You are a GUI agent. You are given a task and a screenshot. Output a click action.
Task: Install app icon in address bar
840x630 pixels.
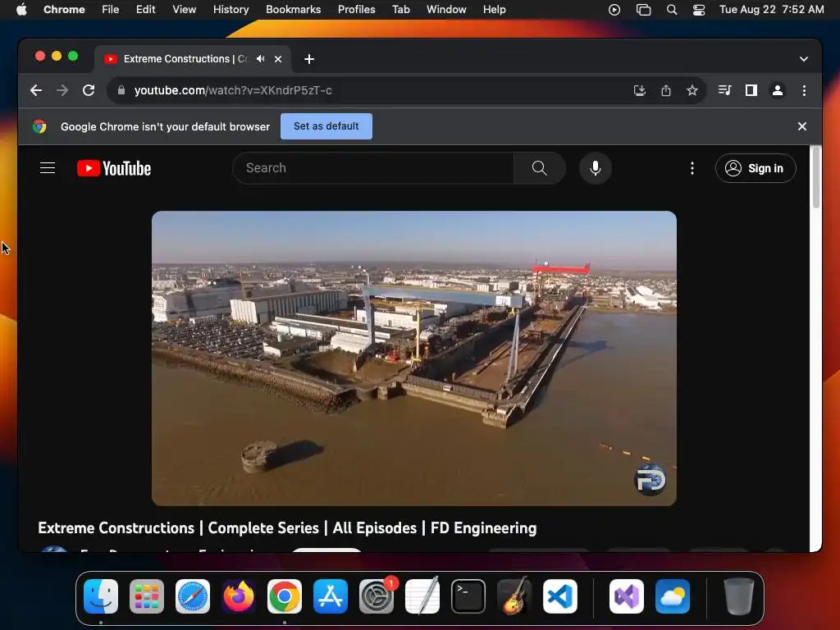639,90
